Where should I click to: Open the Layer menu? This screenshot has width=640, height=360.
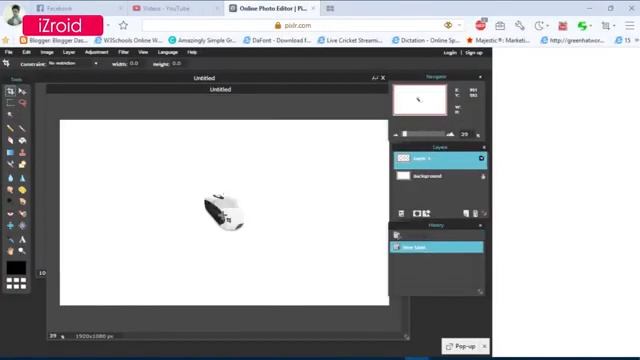coord(69,52)
